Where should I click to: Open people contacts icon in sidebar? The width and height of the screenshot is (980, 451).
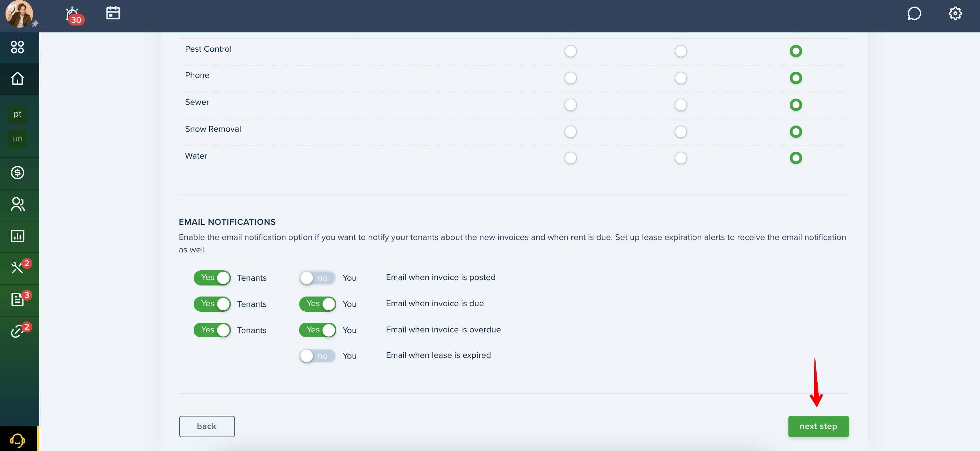[x=18, y=204]
